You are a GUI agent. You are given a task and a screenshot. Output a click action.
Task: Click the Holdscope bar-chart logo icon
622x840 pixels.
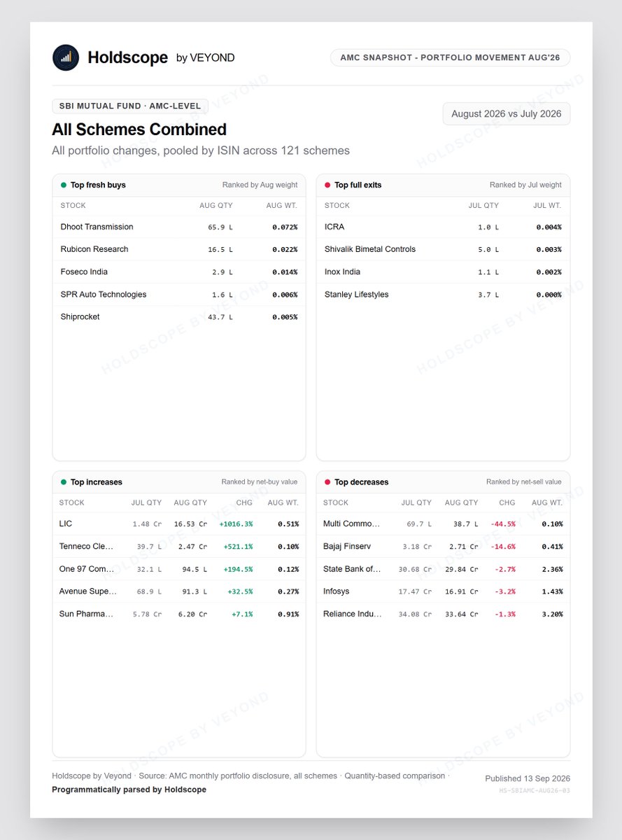pyautogui.click(x=66, y=57)
